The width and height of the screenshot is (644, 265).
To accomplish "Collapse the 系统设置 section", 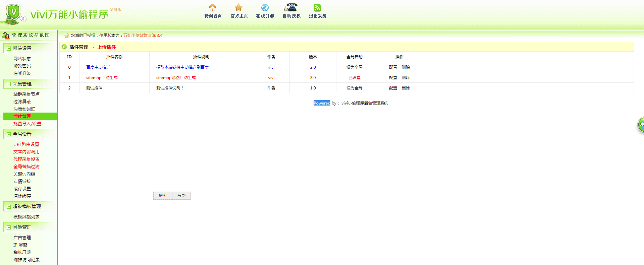I will (9, 49).
